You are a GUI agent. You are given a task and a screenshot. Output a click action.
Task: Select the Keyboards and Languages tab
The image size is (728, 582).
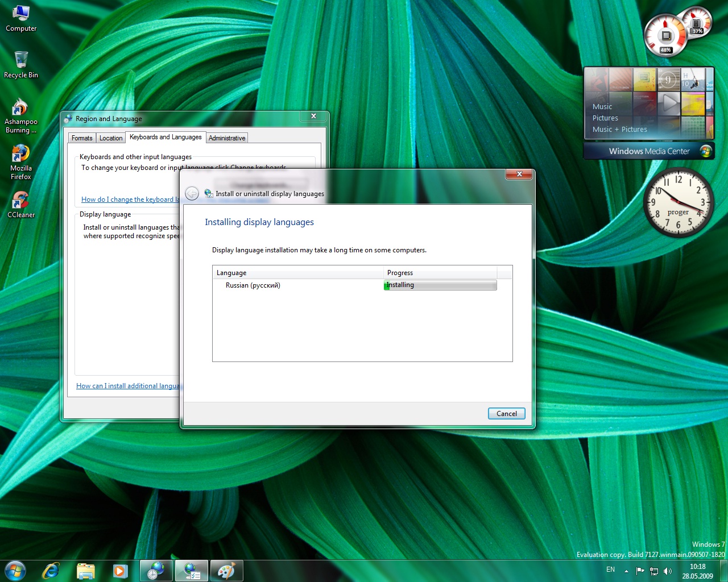(166, 137)
